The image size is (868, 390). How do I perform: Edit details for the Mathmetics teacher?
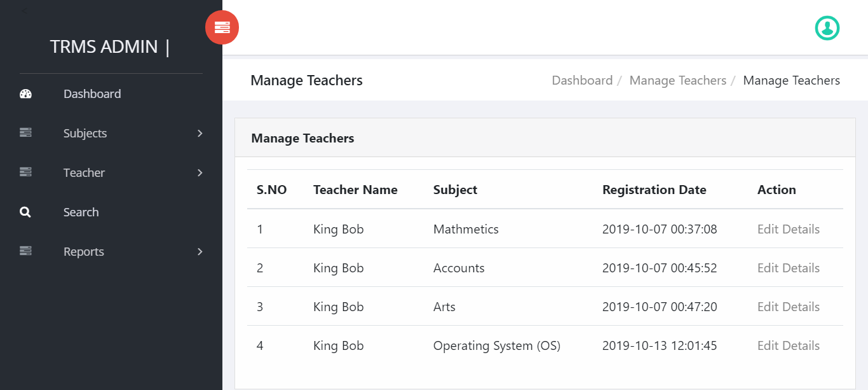click(788, 229)
